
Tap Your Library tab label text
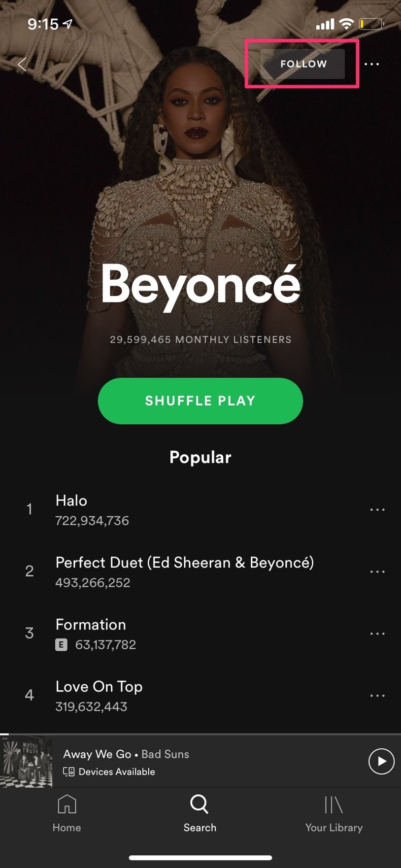click(x=334, y=828)
